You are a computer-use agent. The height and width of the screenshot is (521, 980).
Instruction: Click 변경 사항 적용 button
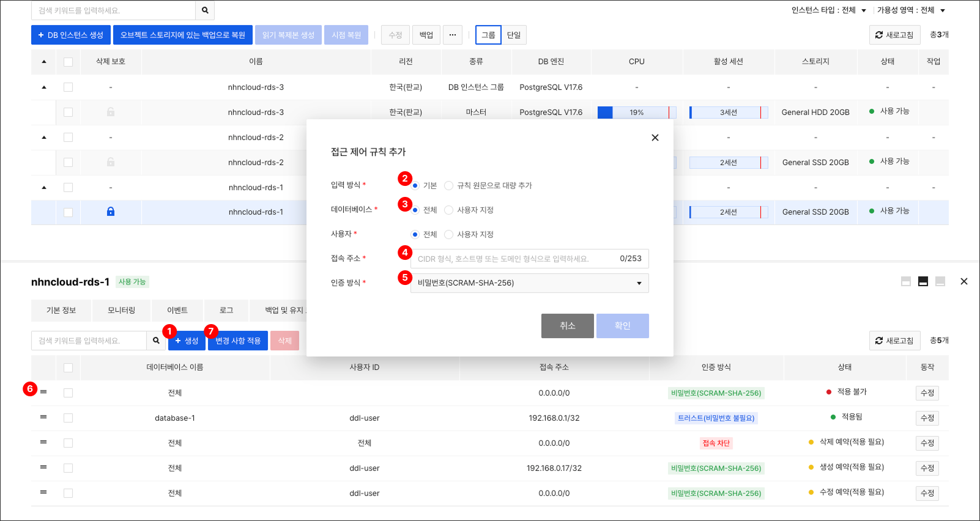point(238,341)
